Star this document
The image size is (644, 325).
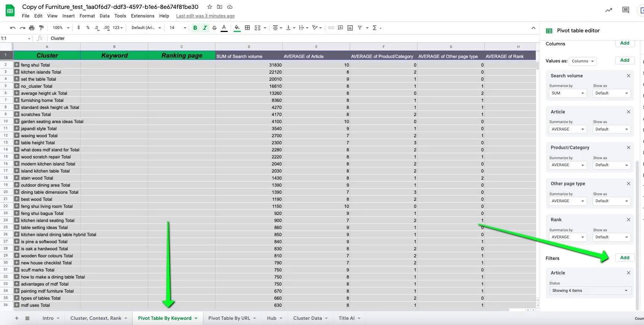coord(209,7)
